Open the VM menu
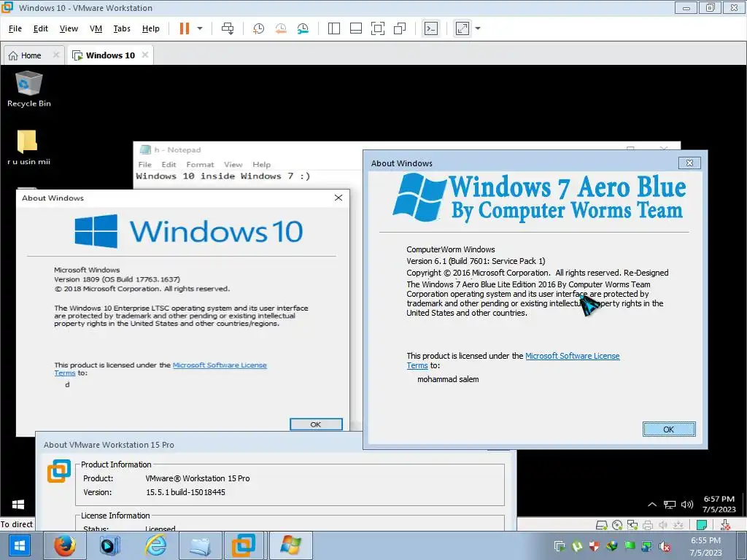Image resolution: width=747 pixels, height=560 pixels. (x=96, y=28)
